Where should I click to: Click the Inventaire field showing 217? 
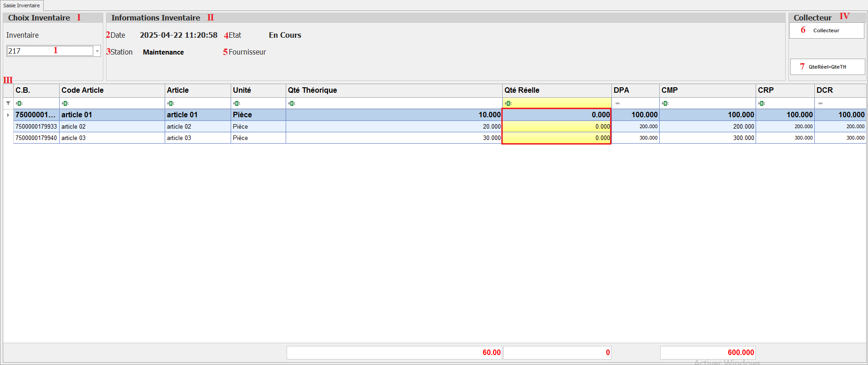[x=49, y=51]
